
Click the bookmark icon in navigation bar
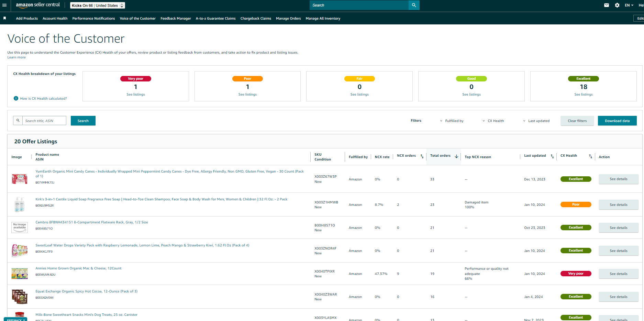click(x=5, y=18)
